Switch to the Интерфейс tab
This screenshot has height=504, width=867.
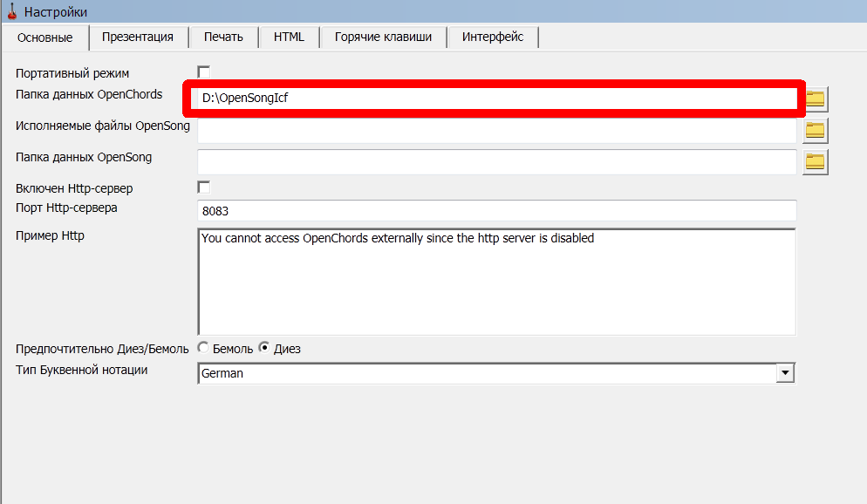492,37
